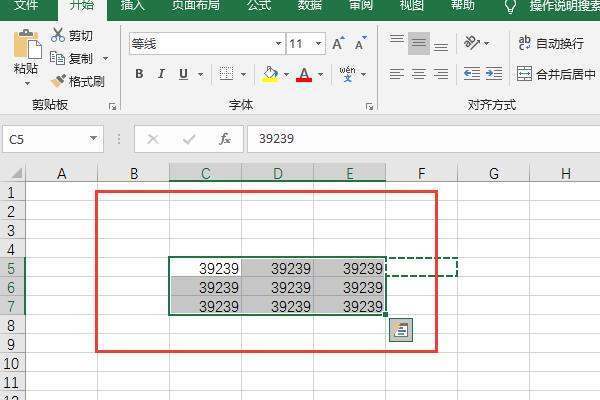Click the center align icon
The width and height of the screenshot is (600, 400).
[418, 74]
